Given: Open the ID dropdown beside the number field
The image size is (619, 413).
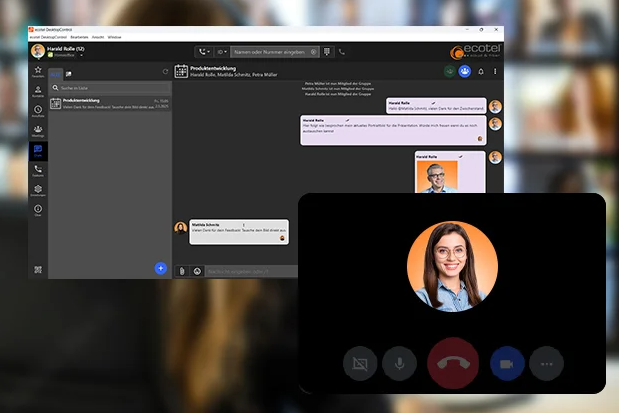Looking at the screenshot, I should tap(221, 51).
